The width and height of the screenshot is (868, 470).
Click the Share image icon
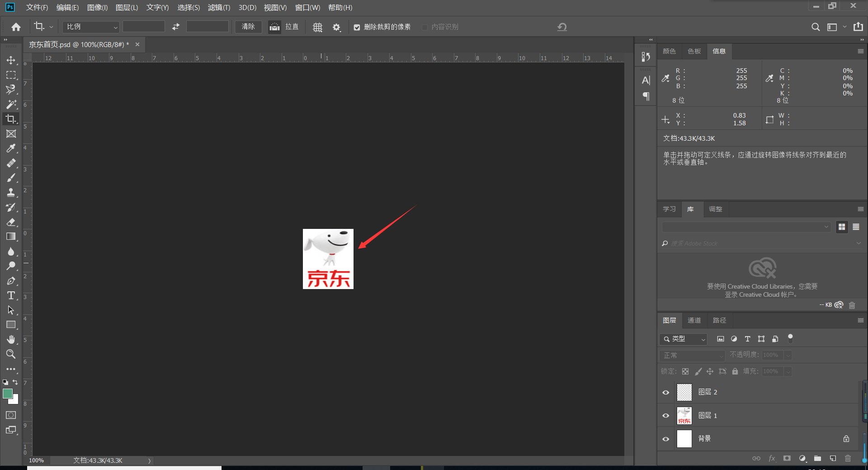[858, 27]
